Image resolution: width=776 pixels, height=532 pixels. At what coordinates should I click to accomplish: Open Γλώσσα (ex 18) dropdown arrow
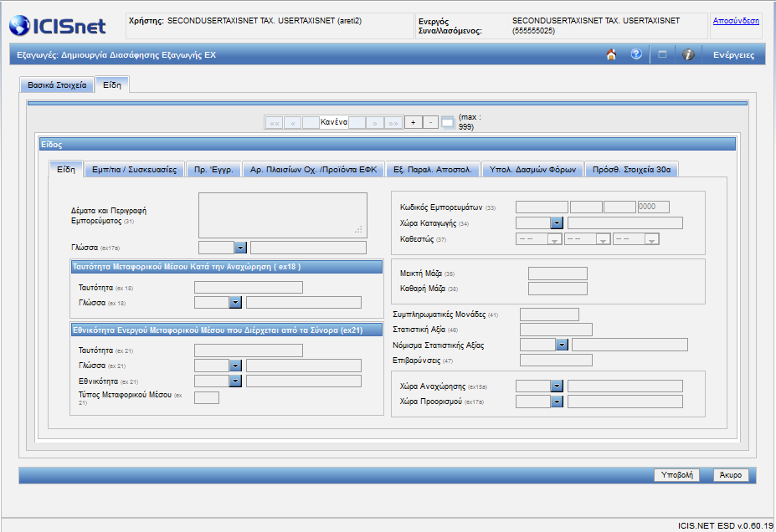click(235, 302)
